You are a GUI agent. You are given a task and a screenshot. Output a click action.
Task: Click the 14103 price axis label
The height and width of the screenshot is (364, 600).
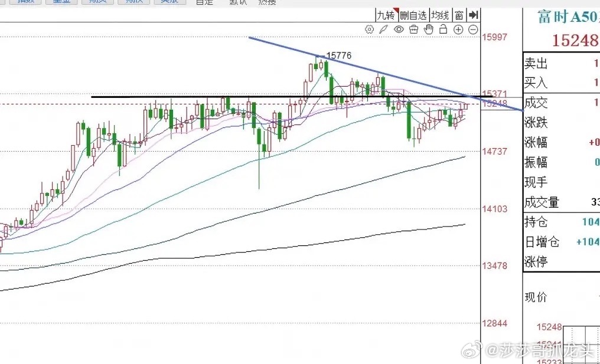pyautogui.click(x=495, y=209)
